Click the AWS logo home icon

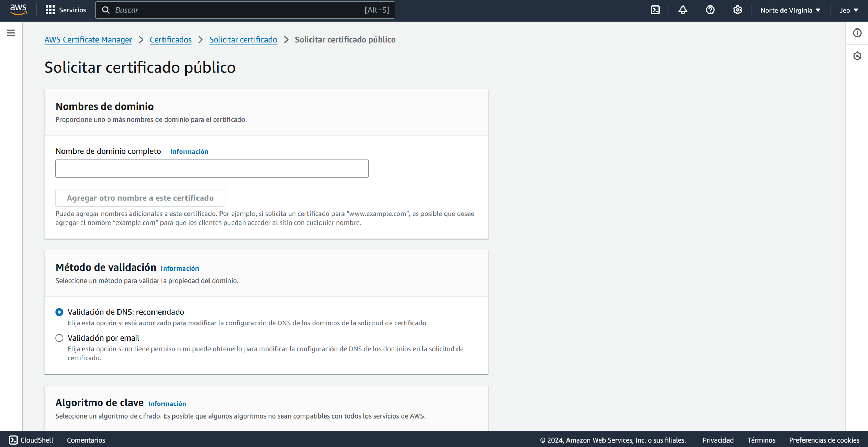click(x=18, y=10)
